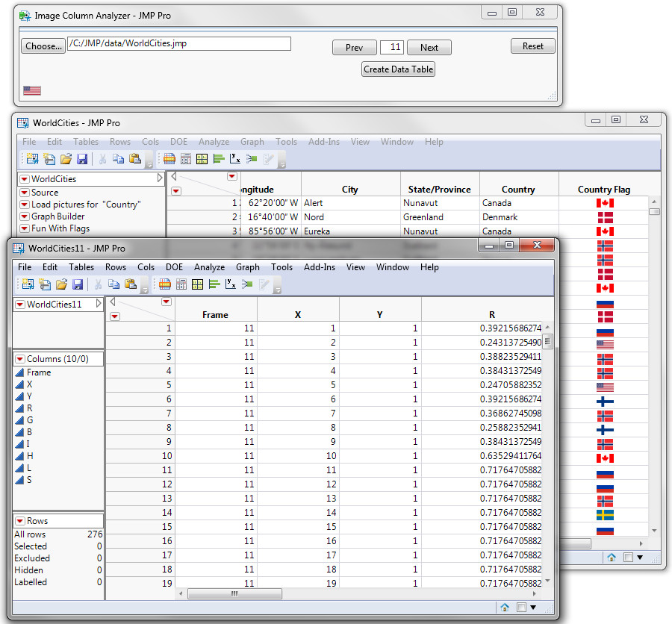Click the horizontal scrollbar thumb in WorldCities11 table
Image resolution: width=672 pixels, height=624 pixels.
[234, 594]
